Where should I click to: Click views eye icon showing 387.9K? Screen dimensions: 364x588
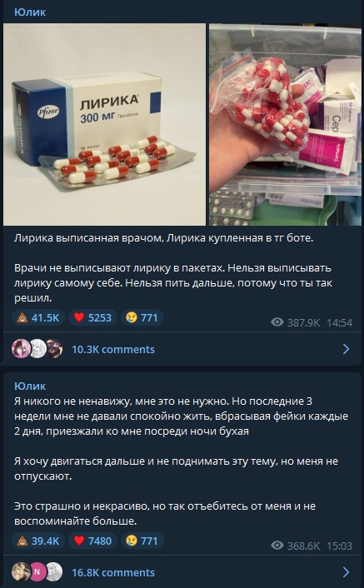(x=277, y=322)
